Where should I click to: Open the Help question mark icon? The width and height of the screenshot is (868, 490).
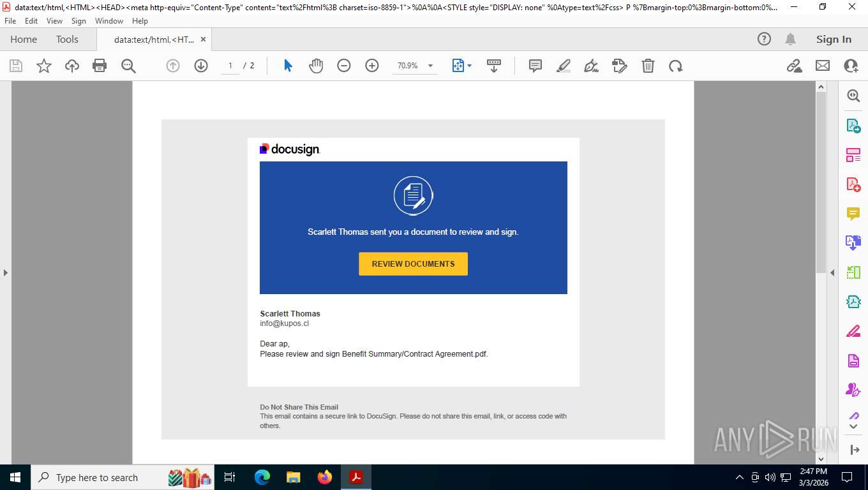click(764, 39)
